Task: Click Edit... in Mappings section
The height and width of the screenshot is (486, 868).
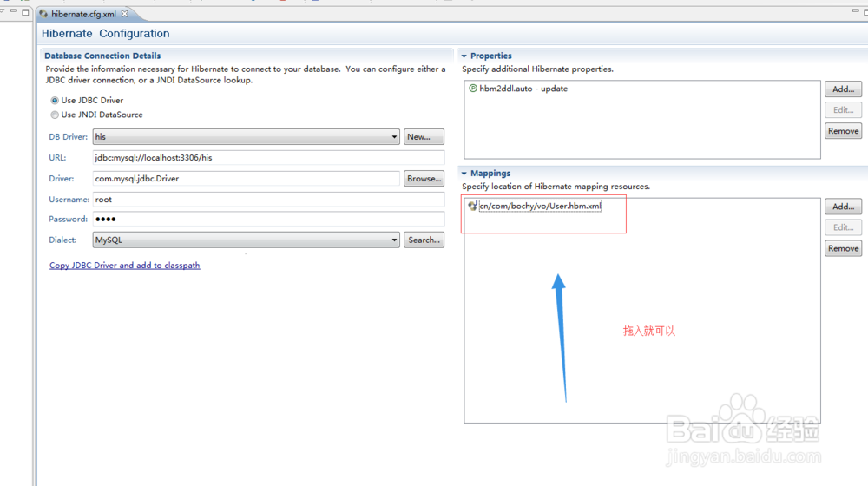Action: pyautogui.click(x=843, y=227)
